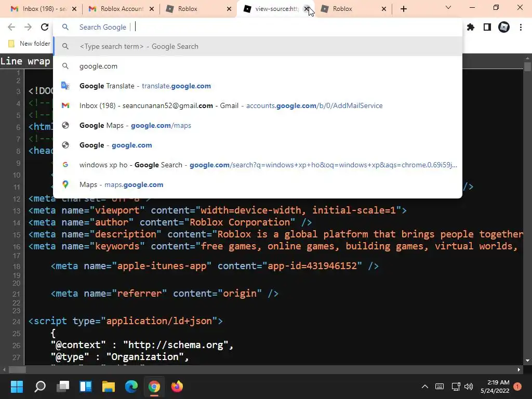The height and width of the screenshot is (399, 532).
Task: Open the Gmail Inbox (198) suggestion
Action: tap(258, 105)
